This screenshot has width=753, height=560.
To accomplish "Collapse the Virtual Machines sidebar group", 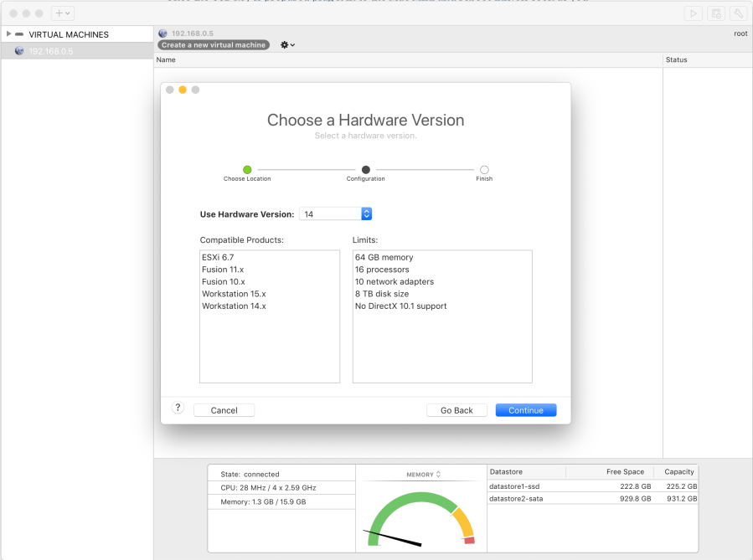I will point(8,34).
